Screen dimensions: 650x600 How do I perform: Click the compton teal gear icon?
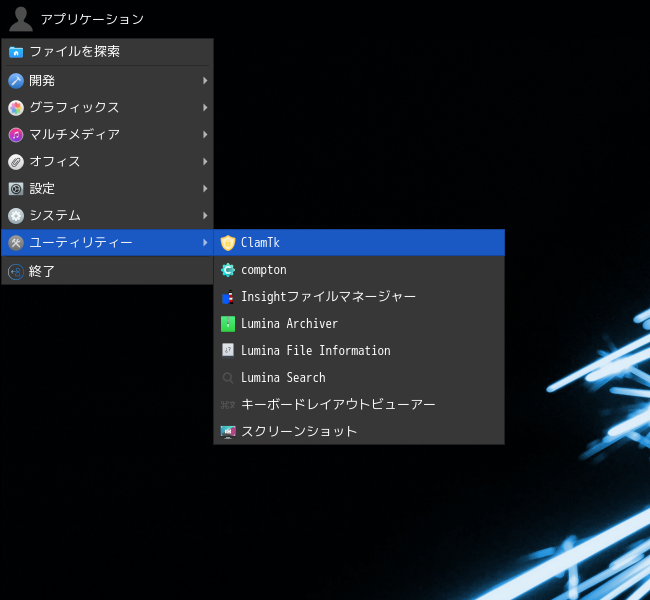coord(228,270)
